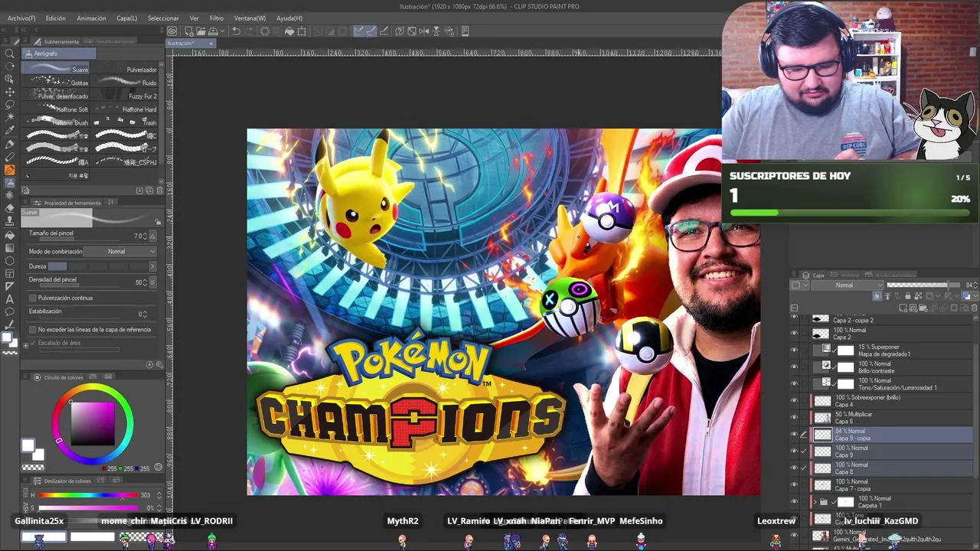Select the Fill bucket tool
980x551 pixels.
point(9,235)
